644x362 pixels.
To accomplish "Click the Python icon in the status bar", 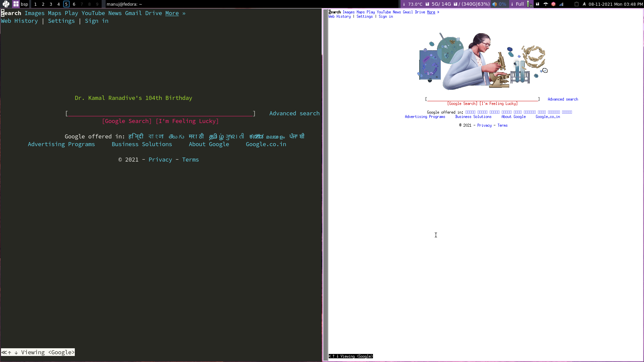I will [x=6, y=4].
